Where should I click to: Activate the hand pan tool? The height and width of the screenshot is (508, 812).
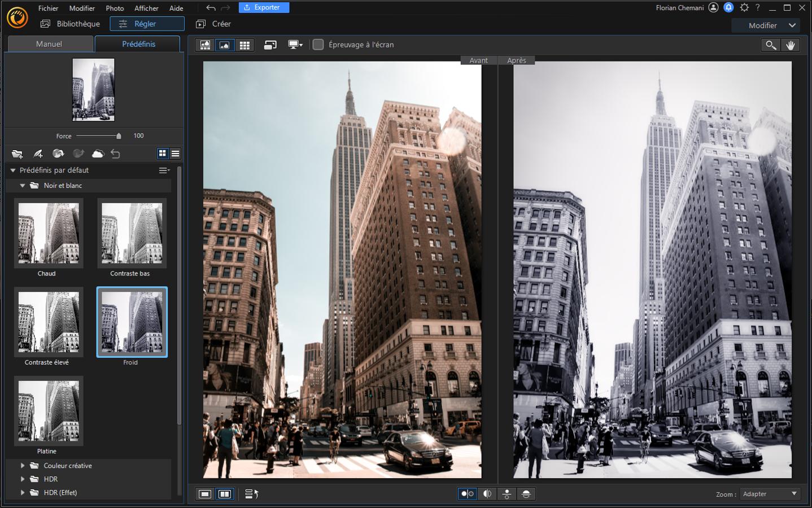[790, 45]
